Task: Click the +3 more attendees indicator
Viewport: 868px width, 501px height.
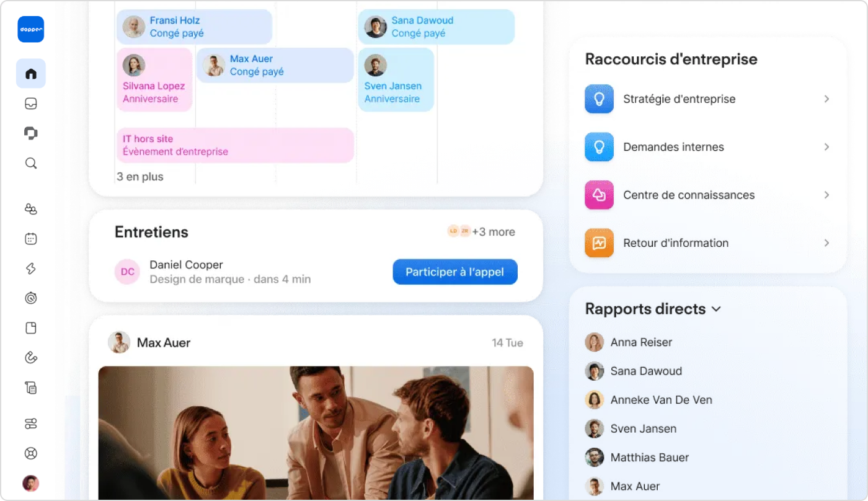Action: coord(494,231)
